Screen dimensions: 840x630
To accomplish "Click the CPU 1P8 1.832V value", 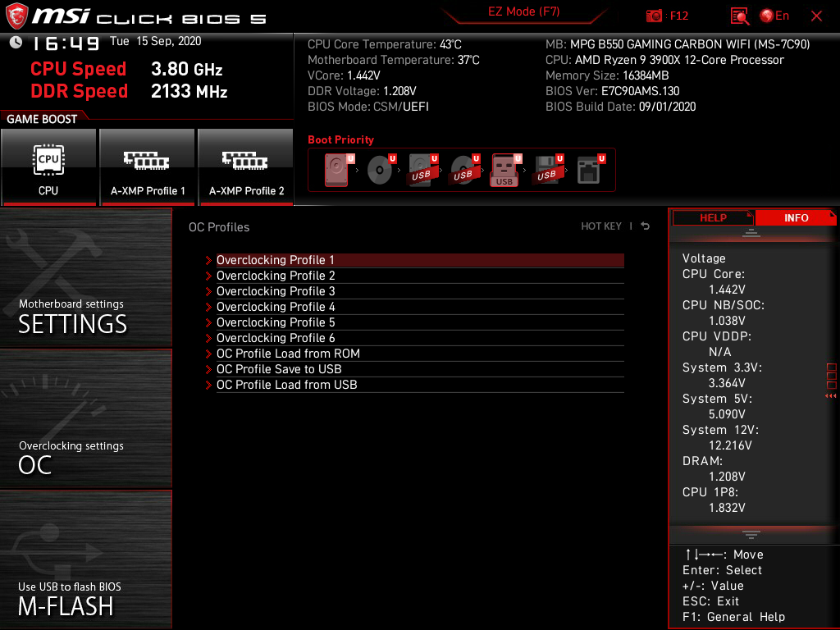I will [x=727, y=508].
